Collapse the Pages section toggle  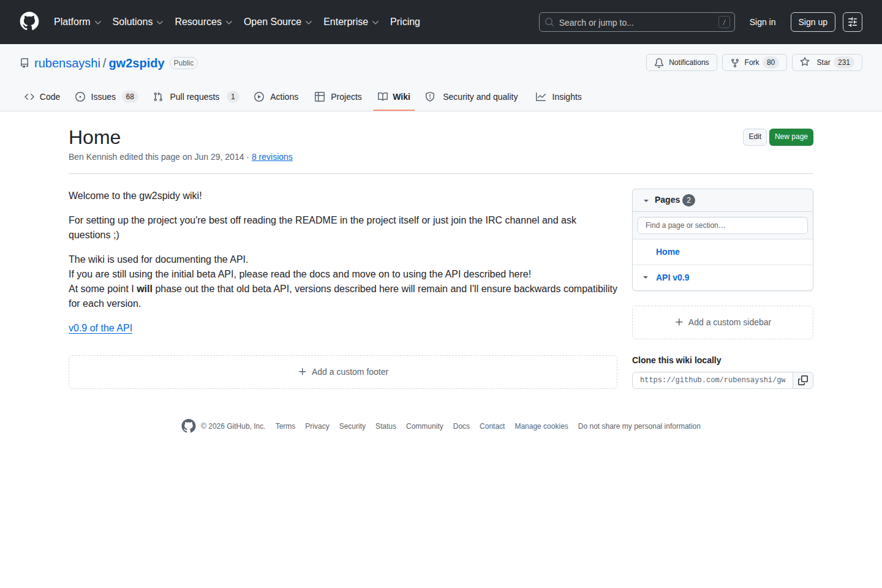(x=646, y=200)
